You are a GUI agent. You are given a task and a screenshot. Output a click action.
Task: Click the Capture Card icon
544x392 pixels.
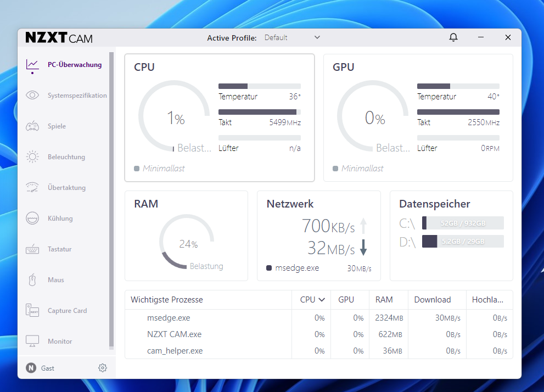(32, 311)
